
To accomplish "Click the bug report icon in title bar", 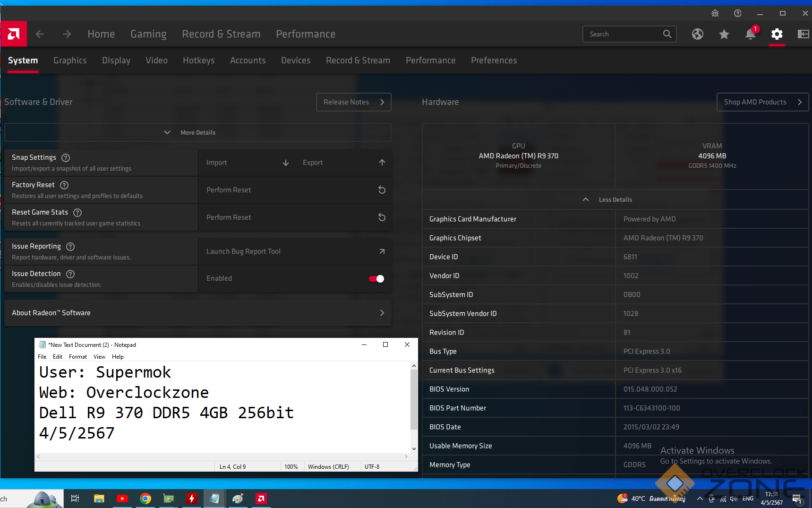I will click(715, 13).
